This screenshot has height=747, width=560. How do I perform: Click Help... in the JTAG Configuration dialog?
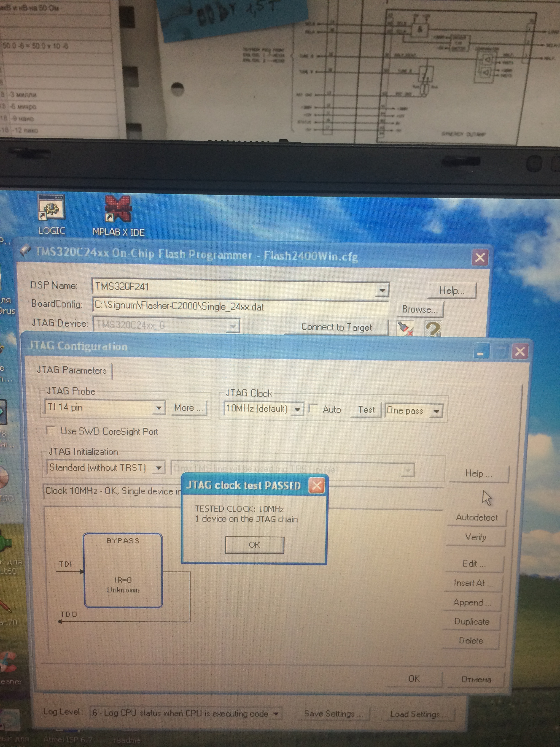[479, 474]
